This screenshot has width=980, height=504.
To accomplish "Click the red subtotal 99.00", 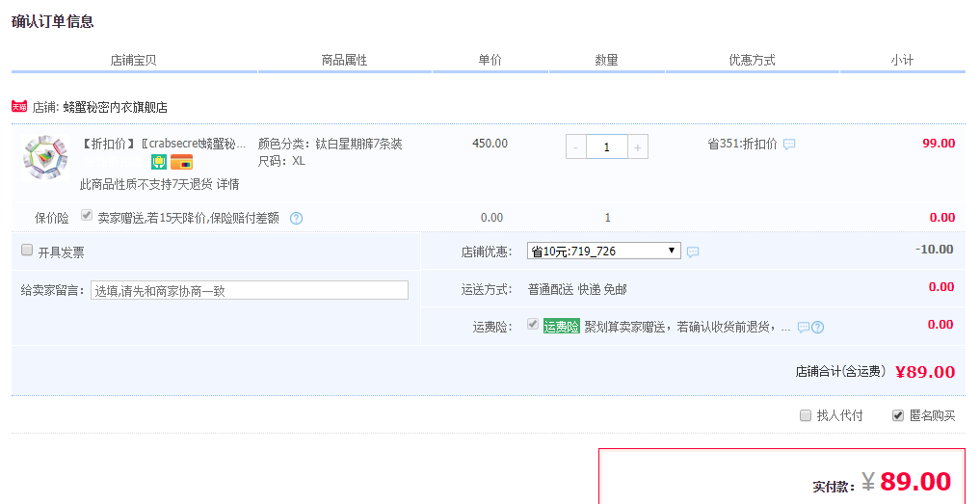I will [x=939, y=144].
